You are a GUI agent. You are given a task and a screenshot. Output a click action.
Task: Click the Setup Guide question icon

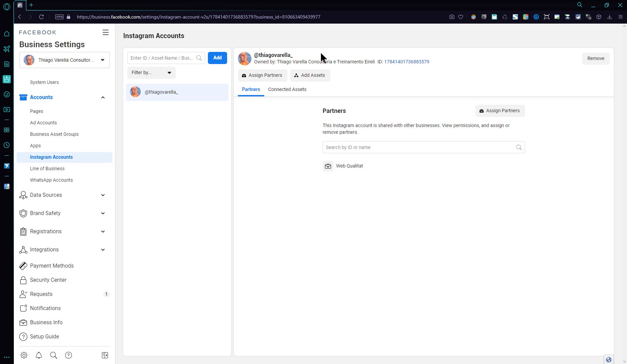[23, 337]
